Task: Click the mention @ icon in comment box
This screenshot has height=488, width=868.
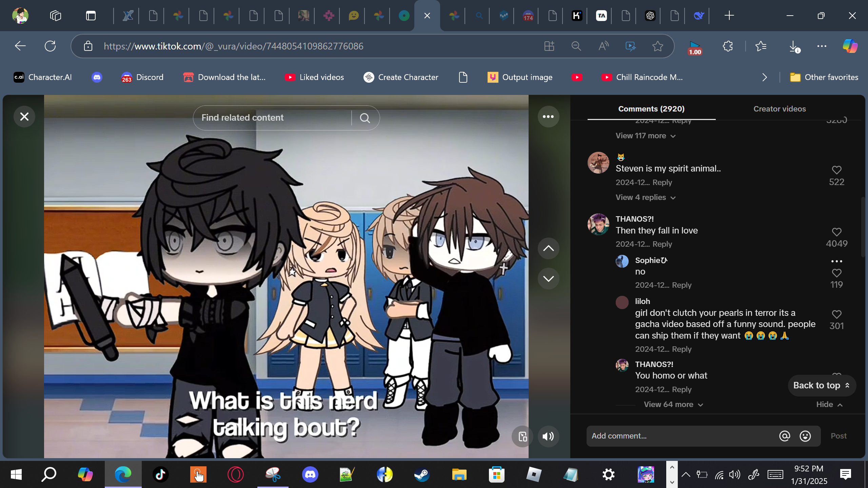Action: pyautogui.click(x=785, y=436)
